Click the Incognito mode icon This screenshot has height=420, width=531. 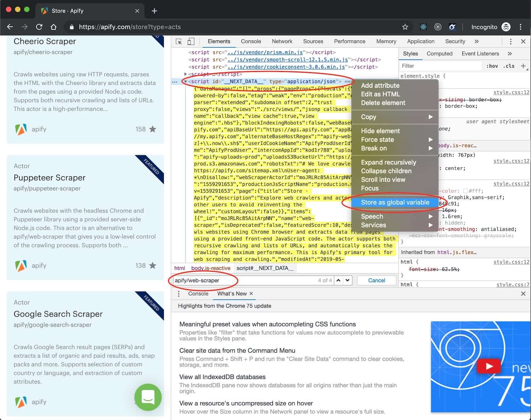(x=506, y=27)
